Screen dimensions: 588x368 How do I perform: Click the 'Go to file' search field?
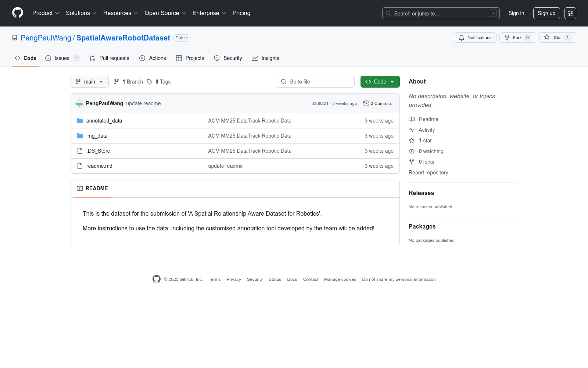click(x=315, y=82)
